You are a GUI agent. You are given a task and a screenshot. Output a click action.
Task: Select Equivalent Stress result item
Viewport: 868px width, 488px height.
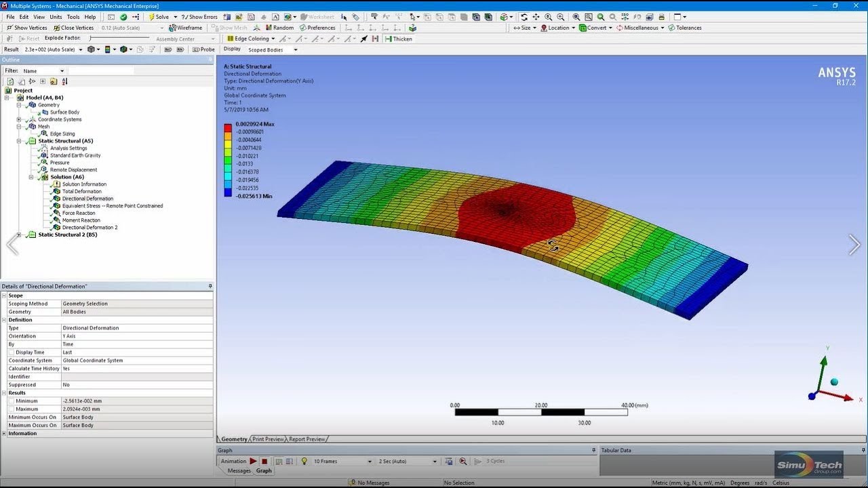[113, 205]
